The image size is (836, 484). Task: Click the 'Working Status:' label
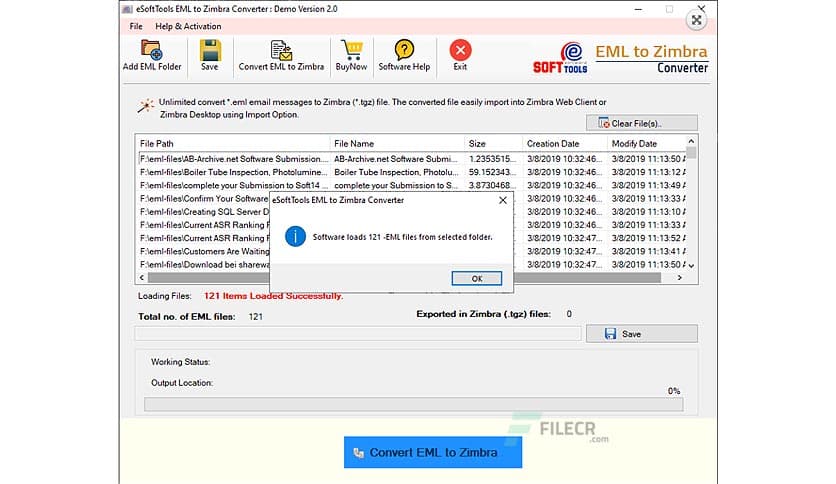pos(180,362)
